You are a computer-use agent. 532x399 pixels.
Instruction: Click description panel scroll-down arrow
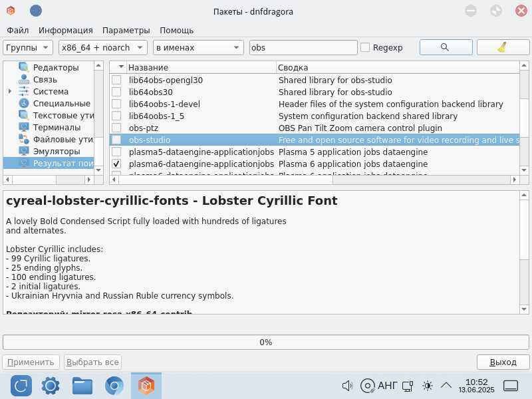524,309
